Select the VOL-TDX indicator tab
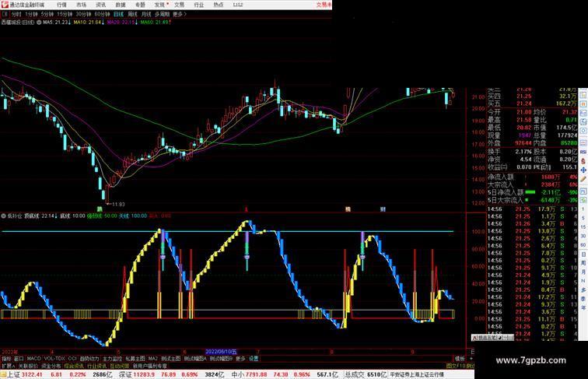 [54, 359]
